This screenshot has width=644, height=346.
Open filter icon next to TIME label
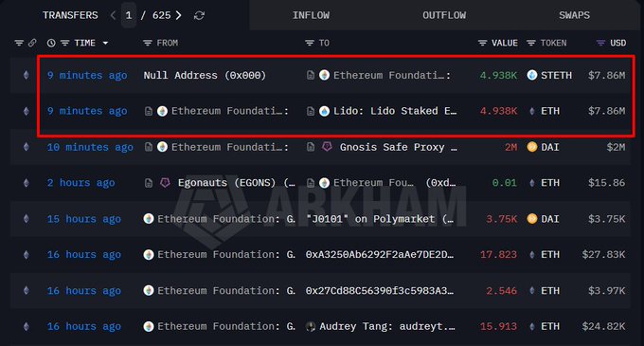65,43
